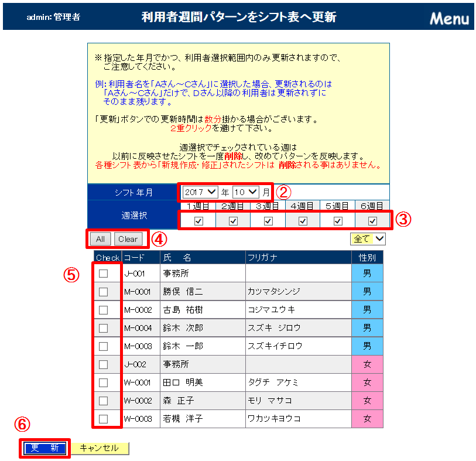
Task: Tick the checkbox for 古島 祐樹
Action: tap(104, 310)
